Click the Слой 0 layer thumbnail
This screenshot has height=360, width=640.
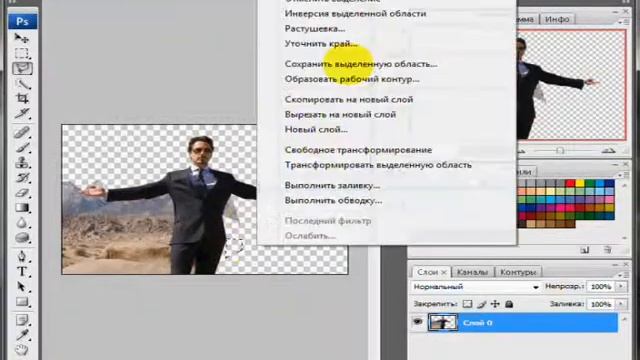click(x=442, y=322)
